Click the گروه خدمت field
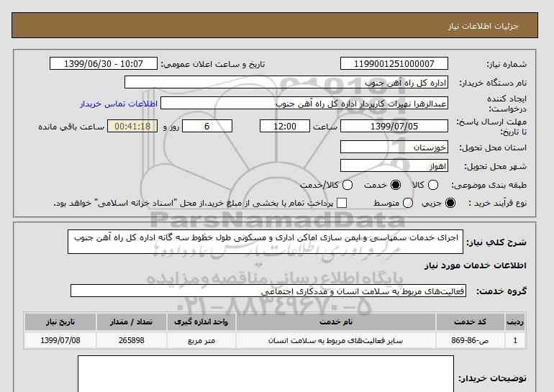Screen dimensions: 554x392 (x=268, y=291)
